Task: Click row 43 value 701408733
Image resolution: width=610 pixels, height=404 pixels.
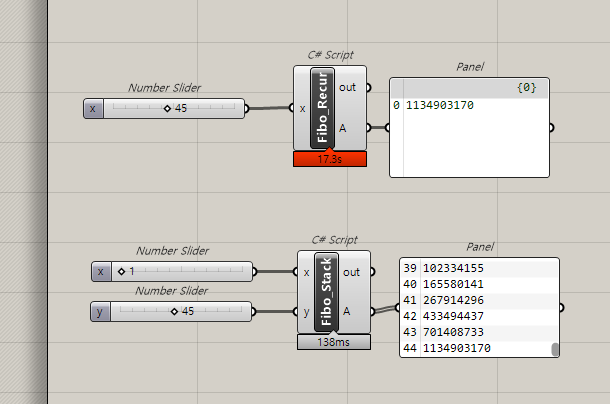Action: 453,332
